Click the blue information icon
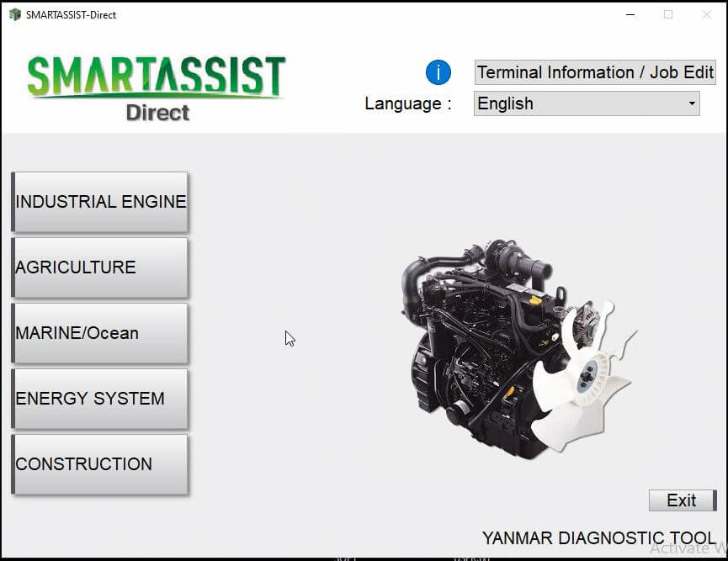The height and width of the screenshot is (561, 728). (x=438, y=72)
